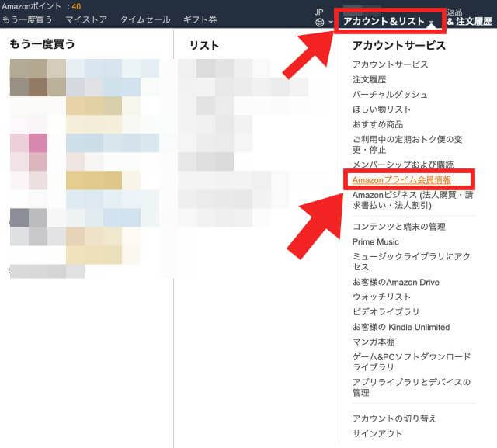
Task: Open Amazonビジネス (法人購買) link
Action: (x=412, y=200)
